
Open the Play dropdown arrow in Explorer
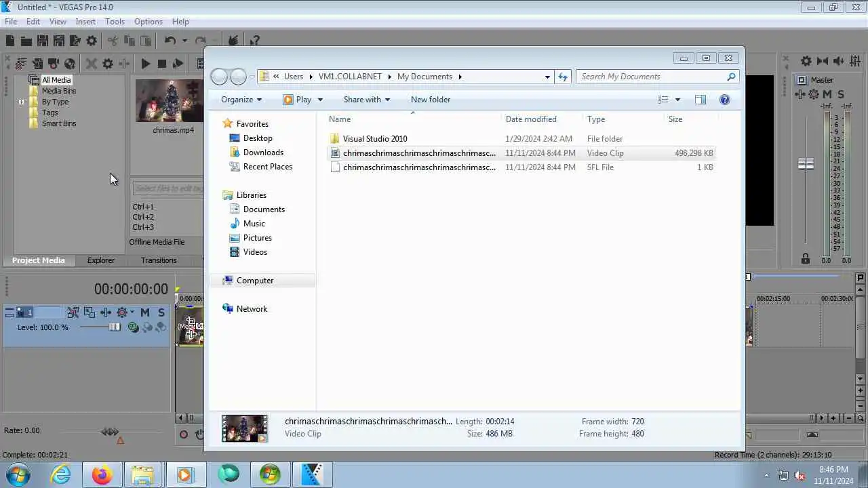tap(320, 100)
